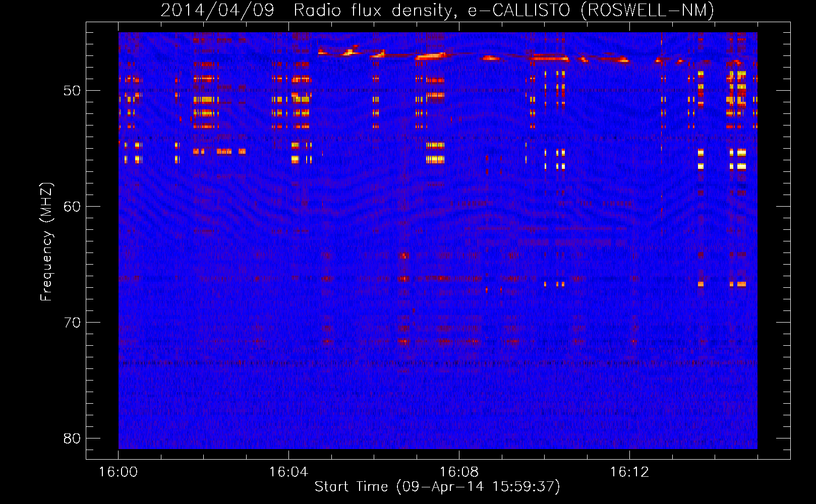Image resolution: width=816 pixels, height=504 pixels.
Task: Click the 16:00 time axis label
Action: (x=118, y=472)
